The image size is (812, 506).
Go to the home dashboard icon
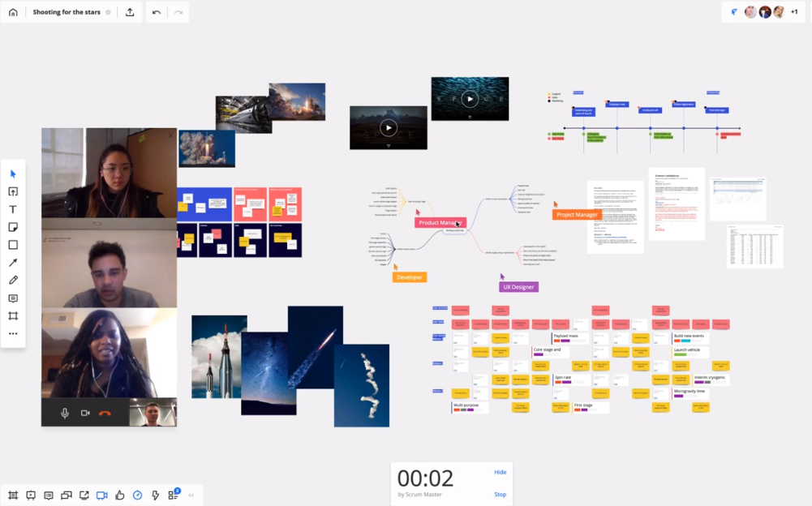[x=13, y=12]
